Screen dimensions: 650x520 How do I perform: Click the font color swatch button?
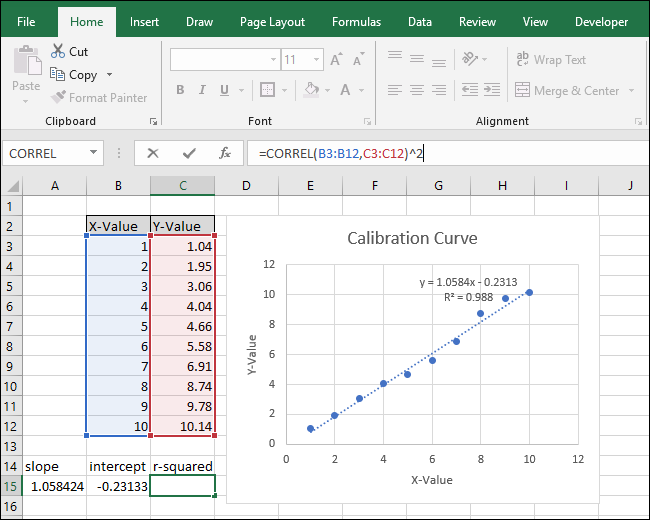tap(343, 90)
